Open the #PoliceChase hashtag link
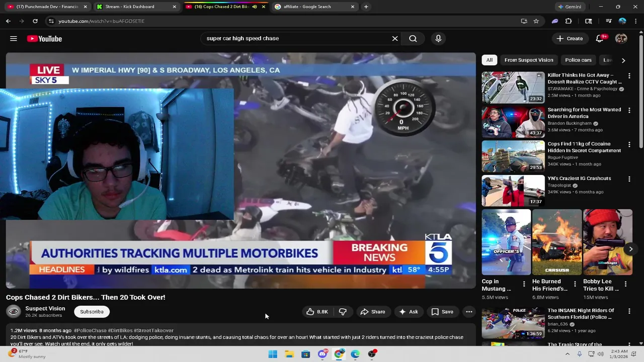The image size is (644, 362). point(90,331)
